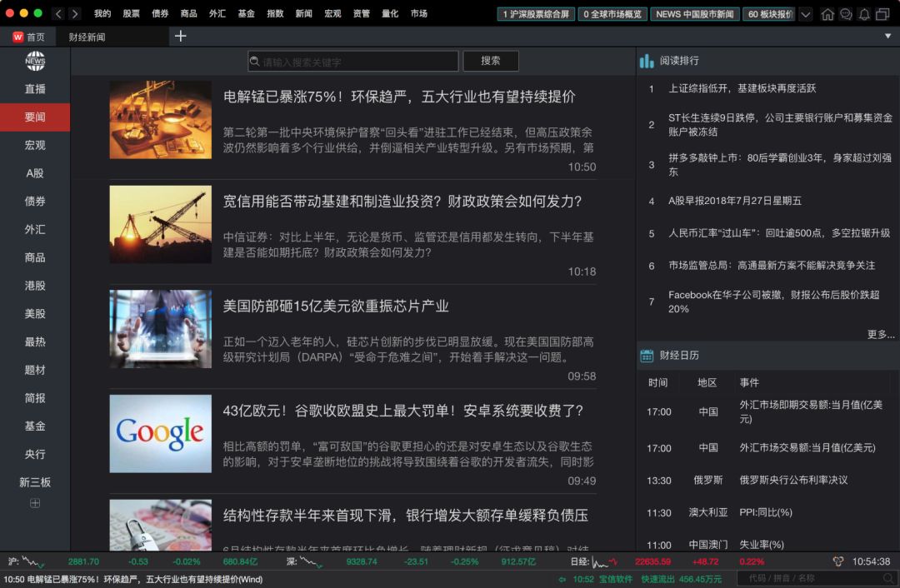The image size is (900, 588).
Task: Click the NEWS logo in the sidebar
Action: tap(33, 61)
